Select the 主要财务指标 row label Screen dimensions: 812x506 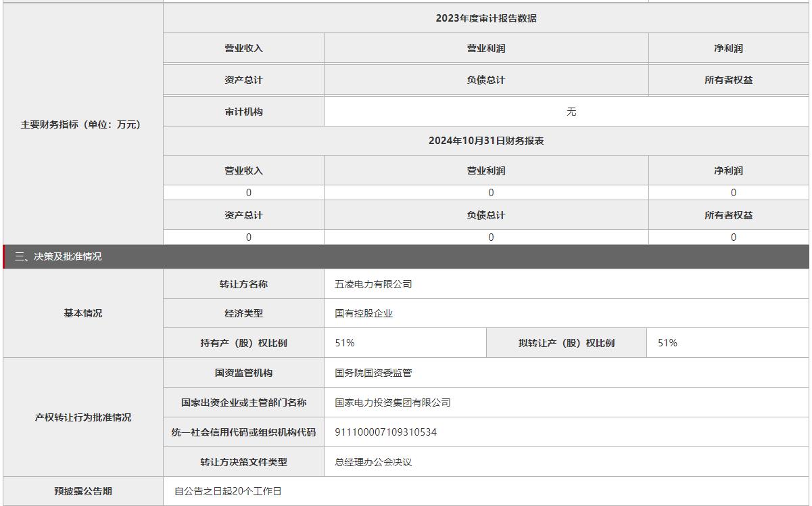coord(81,124)
